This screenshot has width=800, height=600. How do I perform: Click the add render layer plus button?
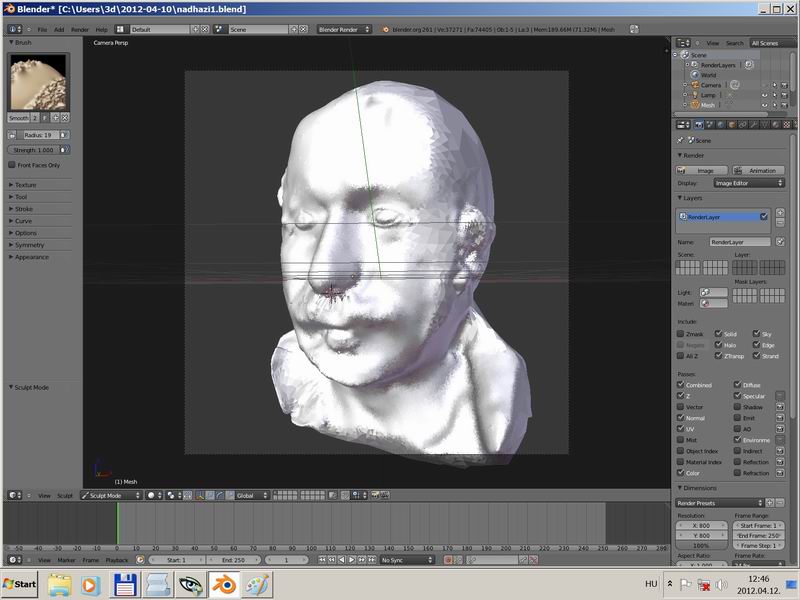pyautogui.click(x=780, y=212)
